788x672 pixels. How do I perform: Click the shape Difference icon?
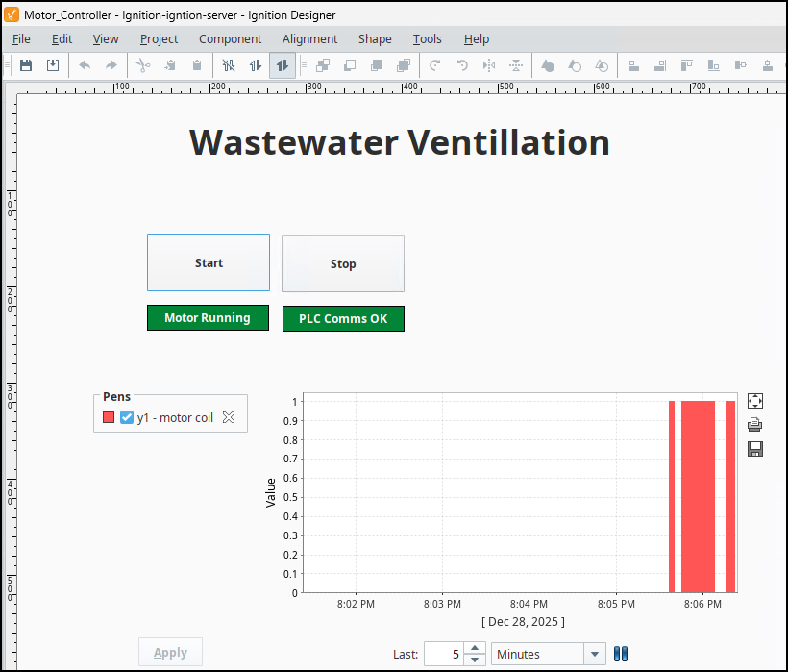click(575, 65)
